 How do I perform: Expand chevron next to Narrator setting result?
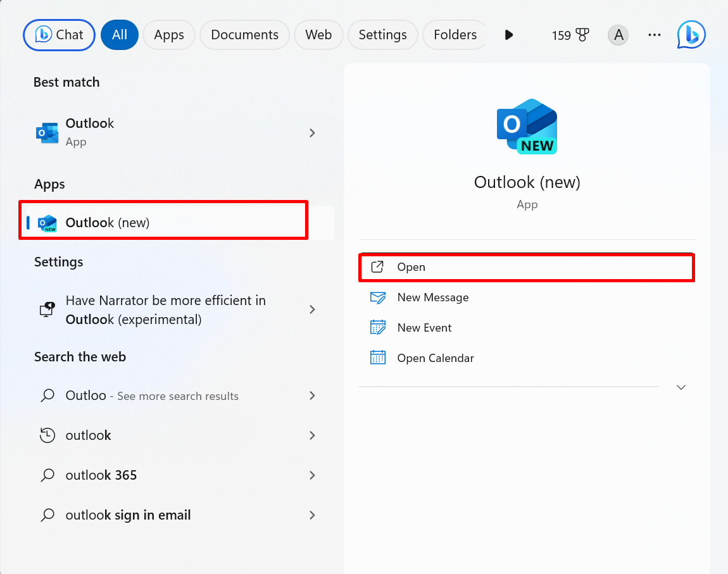tap(312, 309)
